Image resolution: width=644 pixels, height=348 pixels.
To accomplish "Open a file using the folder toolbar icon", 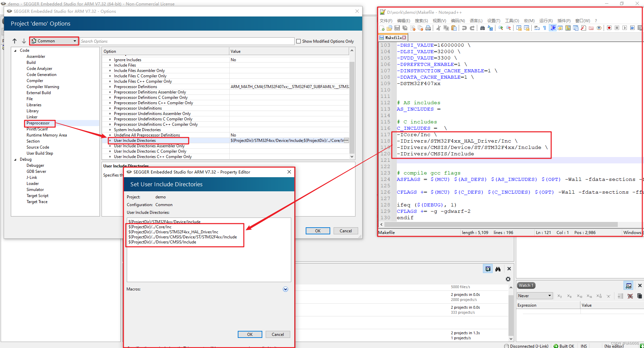I will 390,28.
